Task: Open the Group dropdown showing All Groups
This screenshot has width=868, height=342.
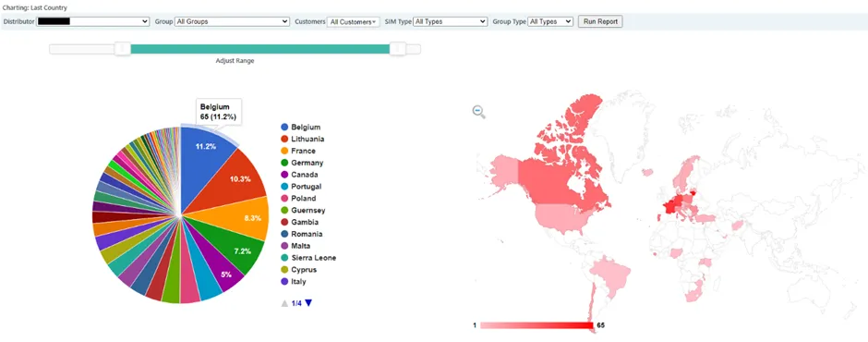Action: (232, 21)
